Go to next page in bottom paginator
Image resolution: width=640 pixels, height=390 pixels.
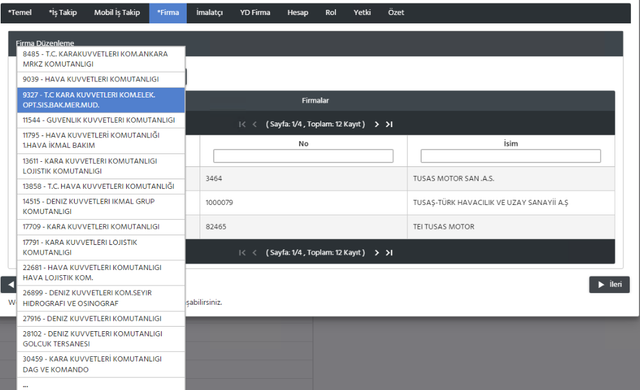pos(376,253)
